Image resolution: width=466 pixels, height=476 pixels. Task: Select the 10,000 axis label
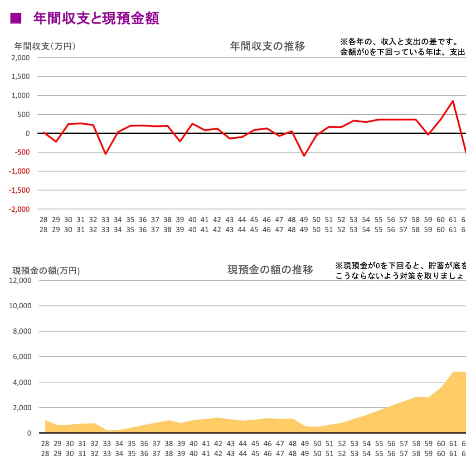20,306
